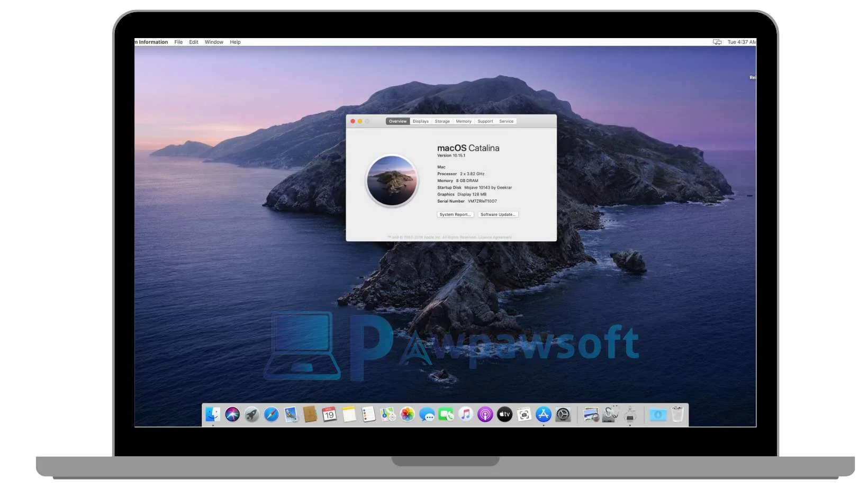Switch to the Displays tab
868x489 pixels.
point(421,121)
